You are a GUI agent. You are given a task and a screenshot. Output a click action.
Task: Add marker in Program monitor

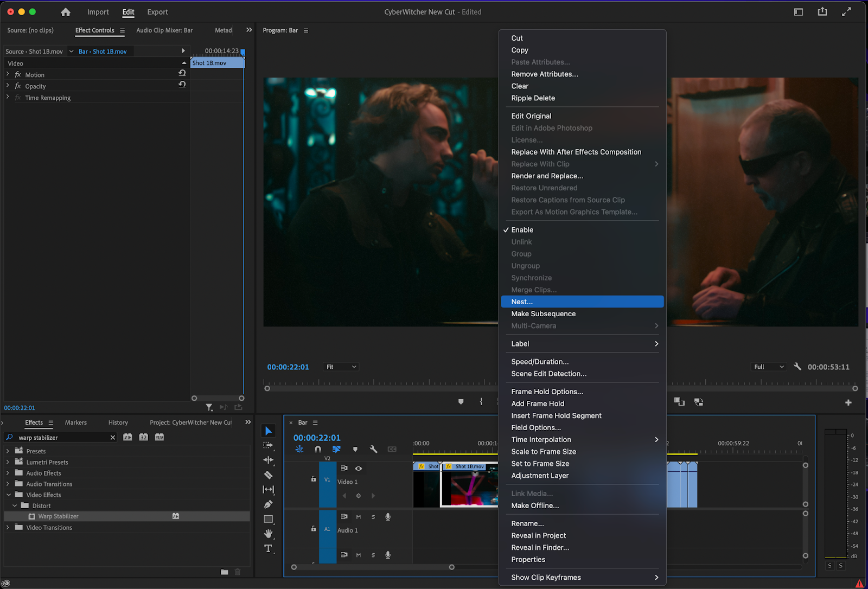461,402
